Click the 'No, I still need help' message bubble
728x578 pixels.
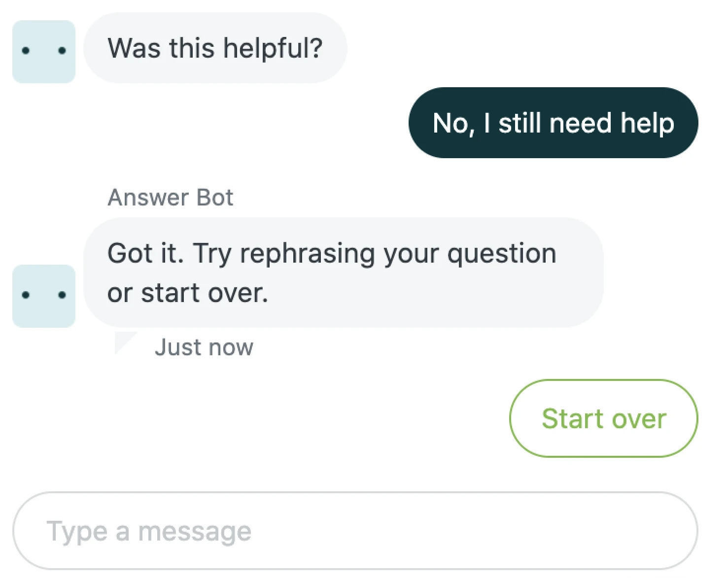(553, 124)
